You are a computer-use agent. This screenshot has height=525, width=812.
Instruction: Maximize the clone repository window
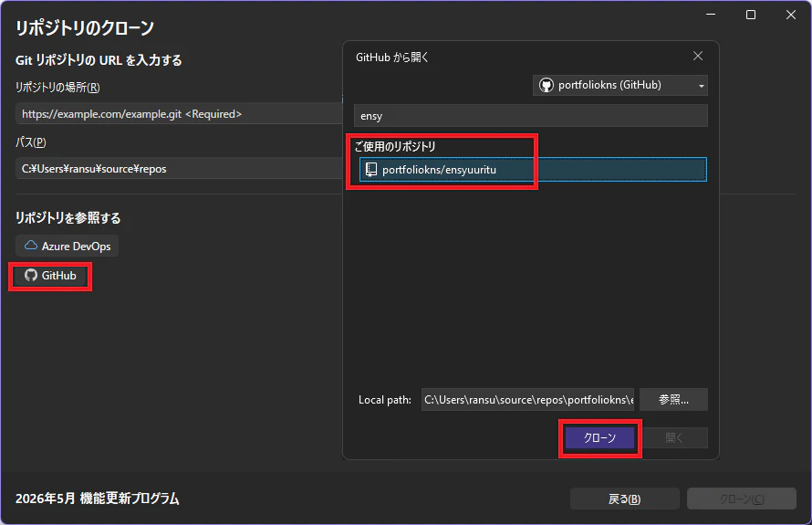click(x=750, y=15)
